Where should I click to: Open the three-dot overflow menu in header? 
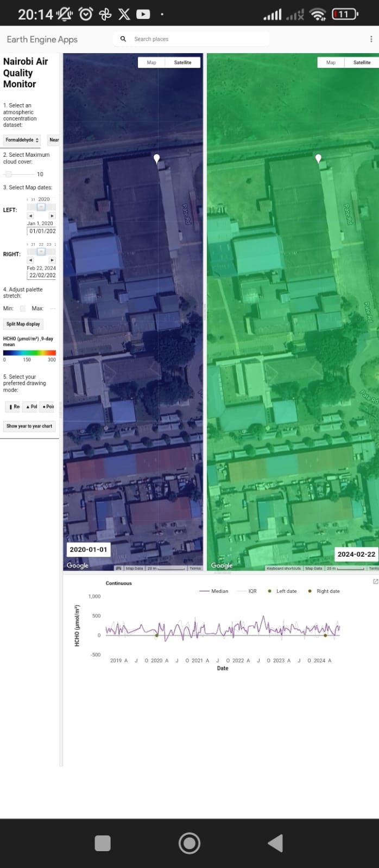coord(371,39)
